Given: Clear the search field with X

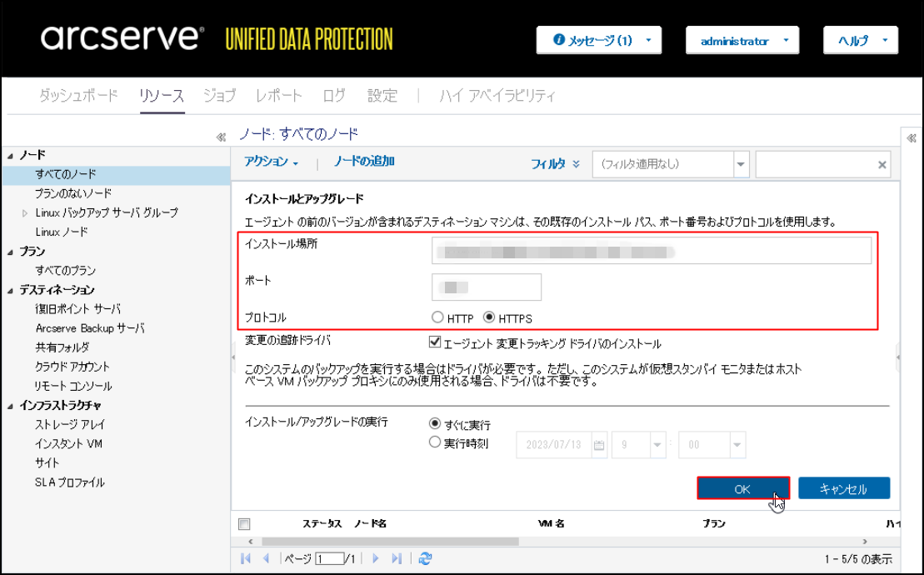Looking at the screenshot, I should click(x=882, y=165).
